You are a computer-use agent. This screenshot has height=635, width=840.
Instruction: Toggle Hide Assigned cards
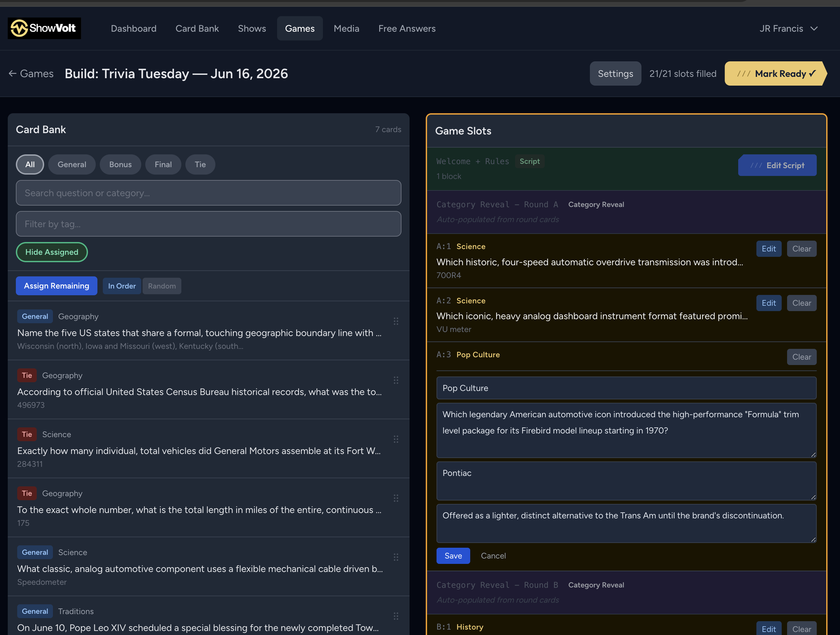coord(52,252)
